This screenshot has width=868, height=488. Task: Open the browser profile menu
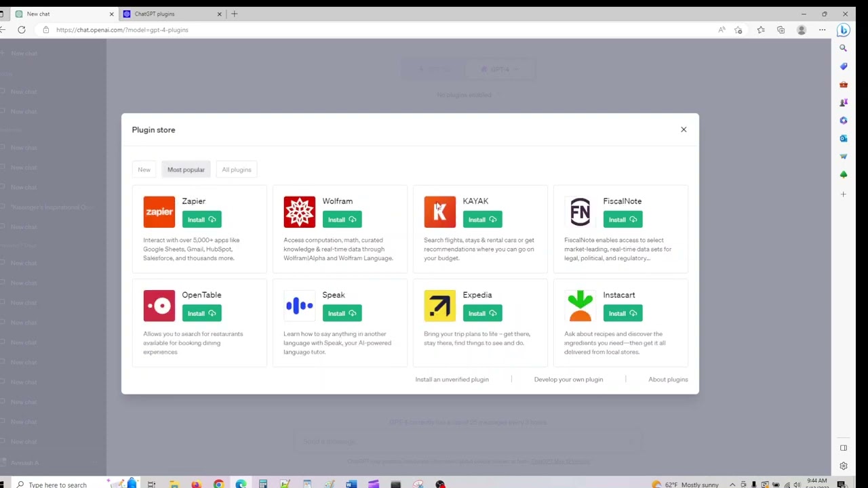click(x=802, y=30)
